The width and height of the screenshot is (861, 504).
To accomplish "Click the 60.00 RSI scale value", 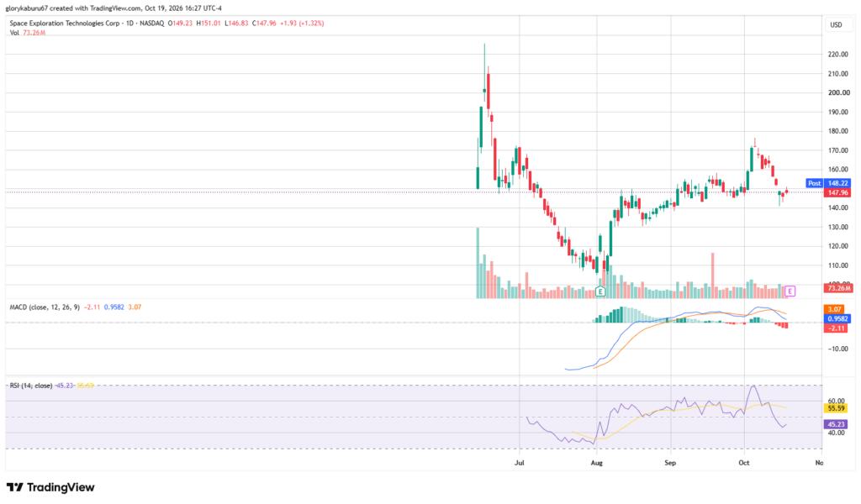I will [837, 401].
